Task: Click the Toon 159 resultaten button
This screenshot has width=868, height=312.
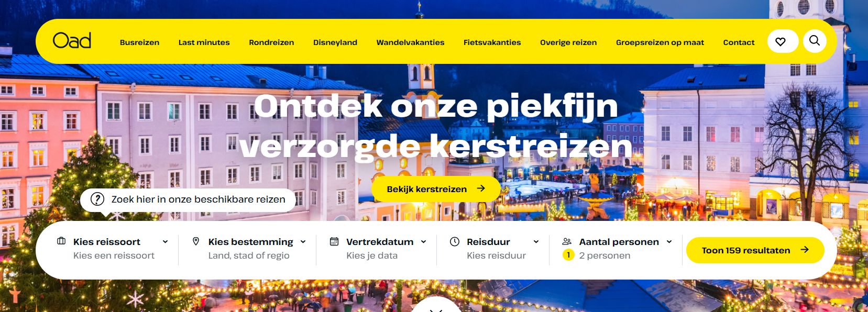Action: pyautogui.click(x=755, y=250)
